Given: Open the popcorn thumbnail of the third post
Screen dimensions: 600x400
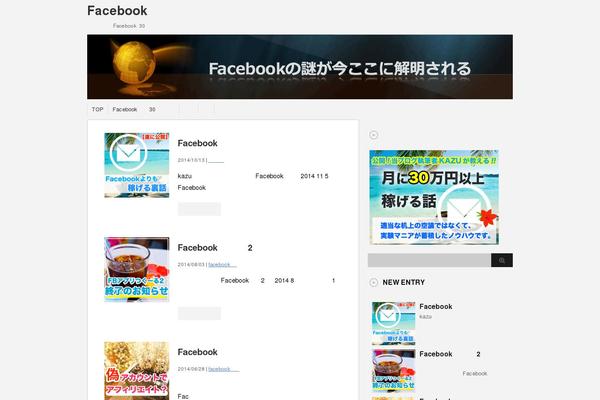Looking at the screenshot, I should point(137,371).
